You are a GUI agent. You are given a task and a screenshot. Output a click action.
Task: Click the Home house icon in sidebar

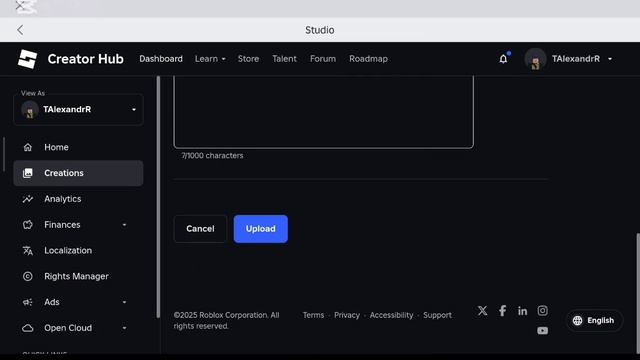click(x=27, y=147)
